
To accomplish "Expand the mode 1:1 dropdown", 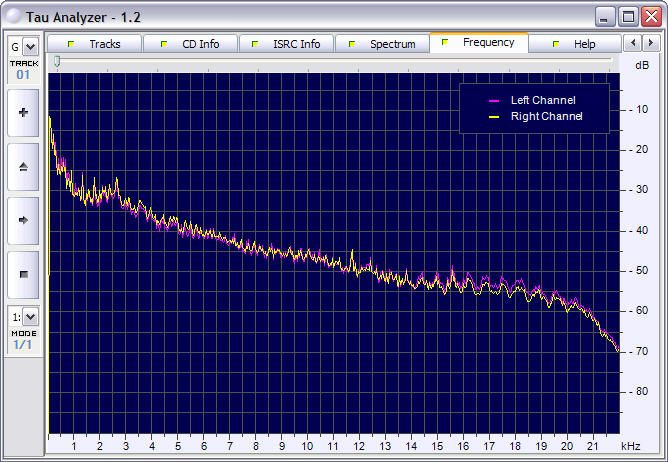I will coord(29,316).
